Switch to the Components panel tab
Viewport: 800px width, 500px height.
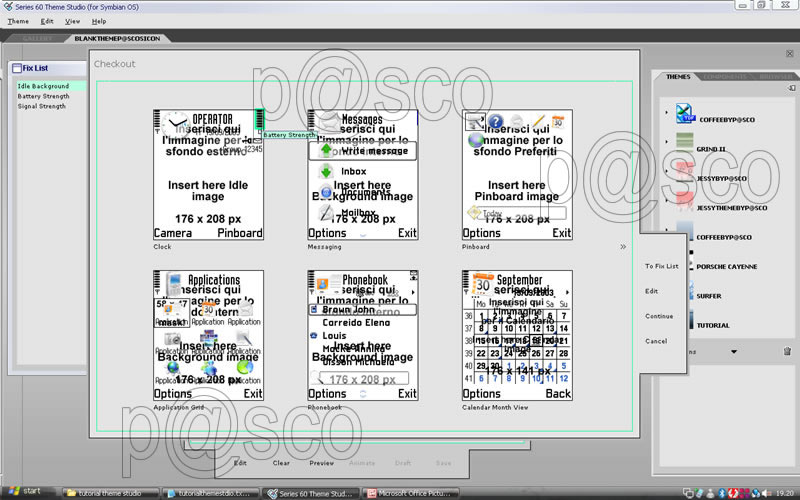pos(724,77)
